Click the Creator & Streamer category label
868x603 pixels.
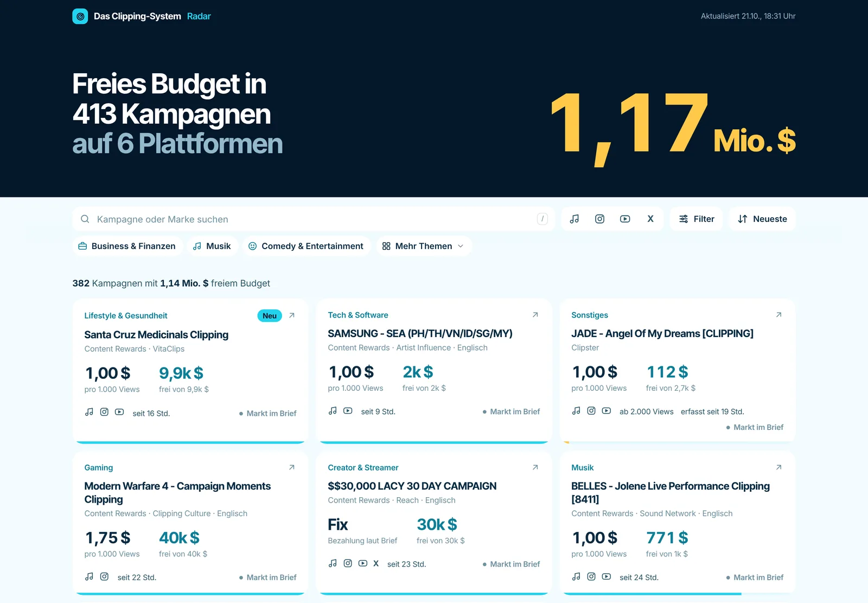[363, 467]
